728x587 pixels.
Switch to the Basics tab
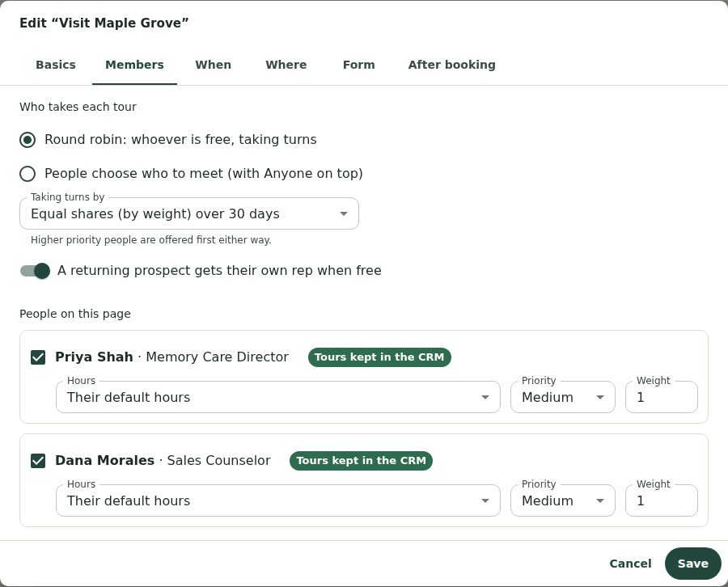pos(56,65)
